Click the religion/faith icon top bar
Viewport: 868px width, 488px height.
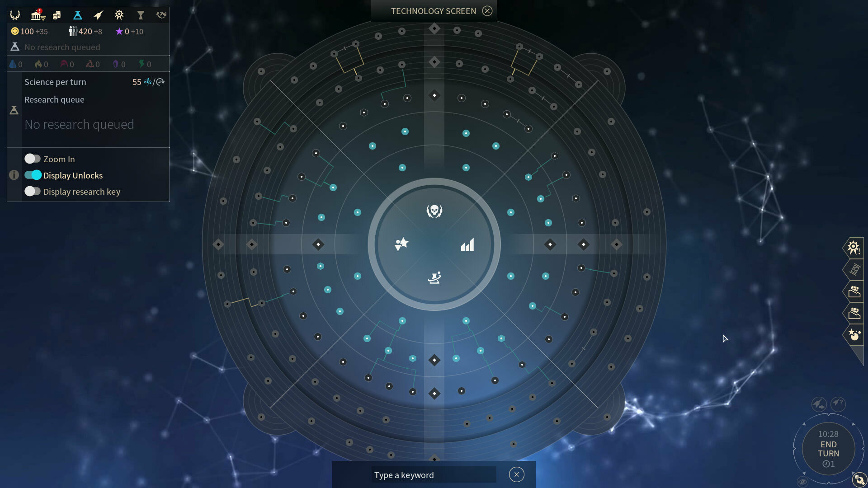coord(118,14)
